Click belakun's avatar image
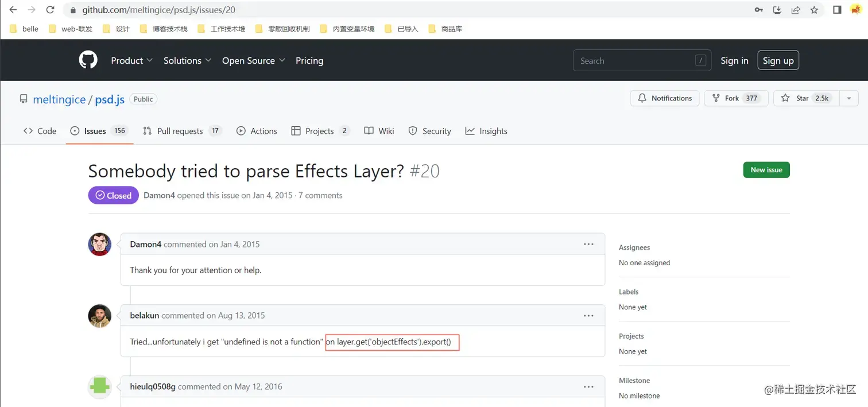This screenshot has width=868, height=407. tap(99, 316)
